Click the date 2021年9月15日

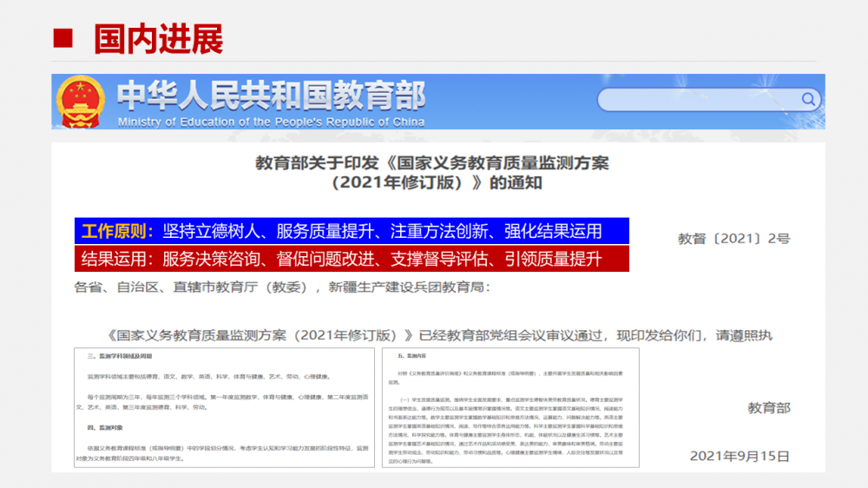point(740,455)
